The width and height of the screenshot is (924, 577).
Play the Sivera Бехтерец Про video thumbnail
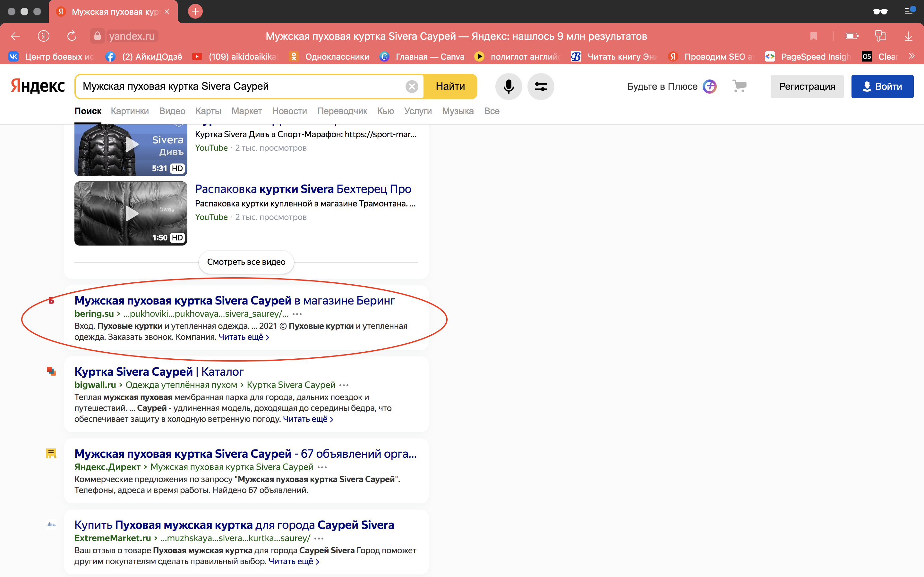click(x=131, y=213)
